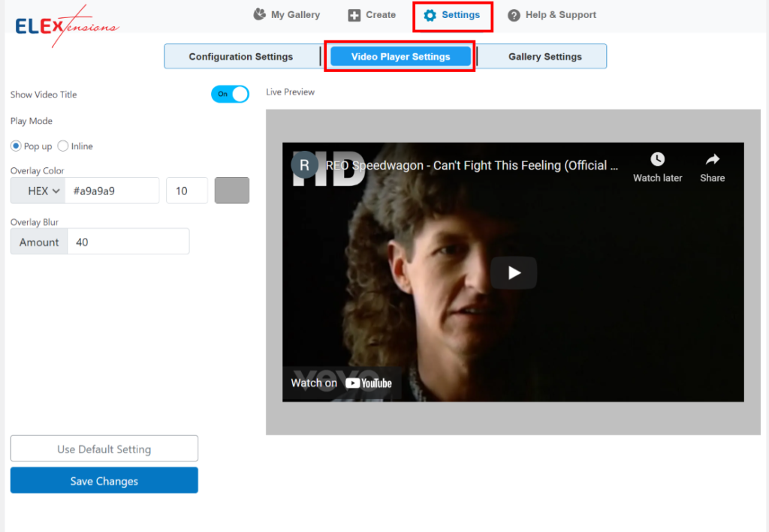Click the Share arrow icon on the video

(712, 158)
